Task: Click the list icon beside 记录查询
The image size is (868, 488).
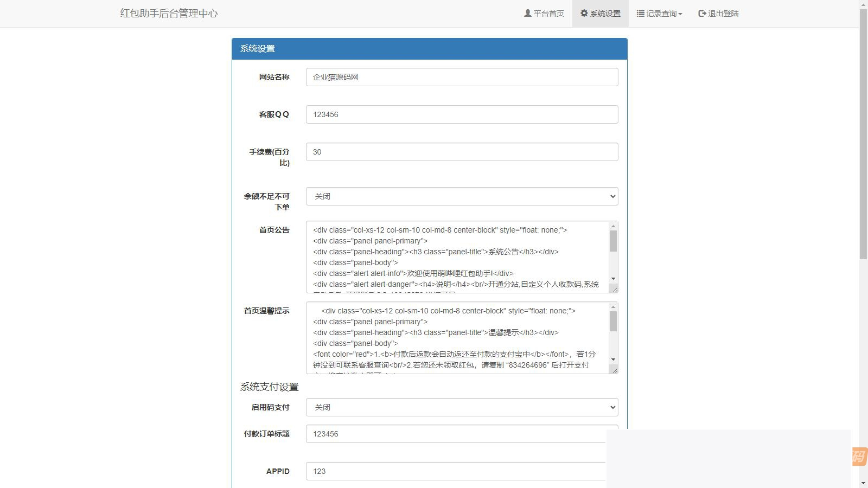Action: [x=641, y=13]
